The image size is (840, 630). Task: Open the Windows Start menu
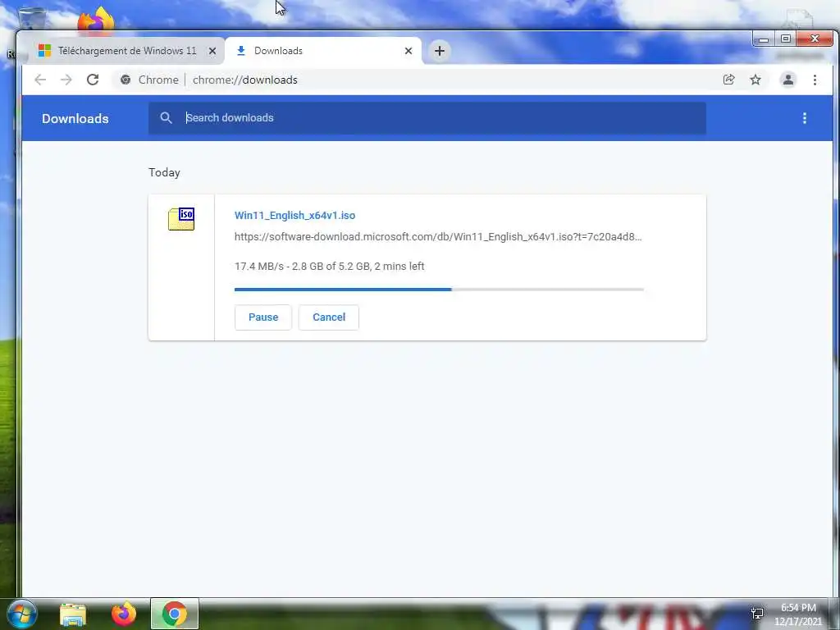coord(22,614)
